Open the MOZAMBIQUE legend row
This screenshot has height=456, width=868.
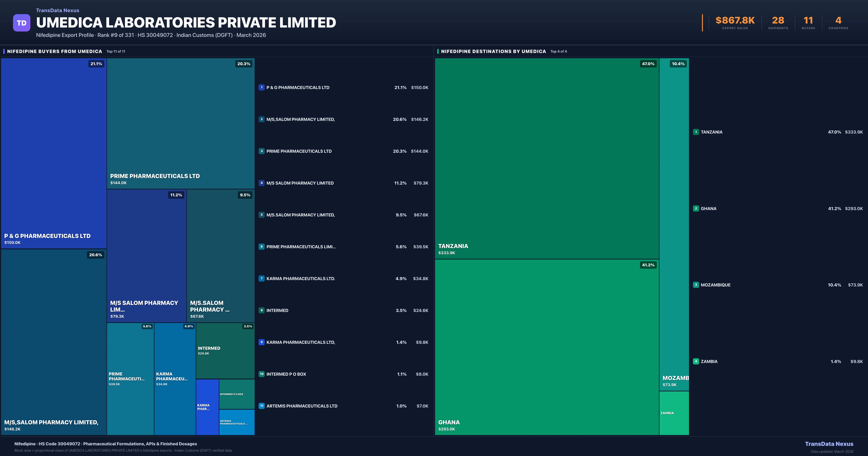pyautogui.click(x=715, y=285)
